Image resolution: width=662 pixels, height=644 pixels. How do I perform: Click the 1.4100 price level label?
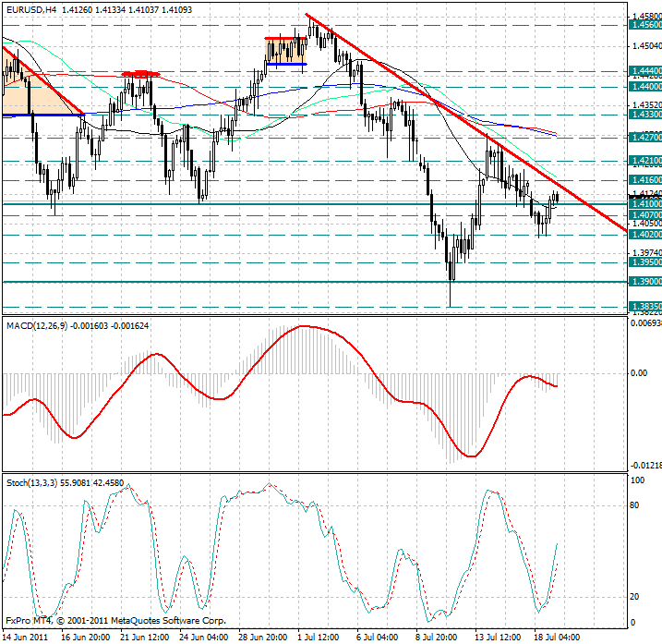click(x=645, y=203)
